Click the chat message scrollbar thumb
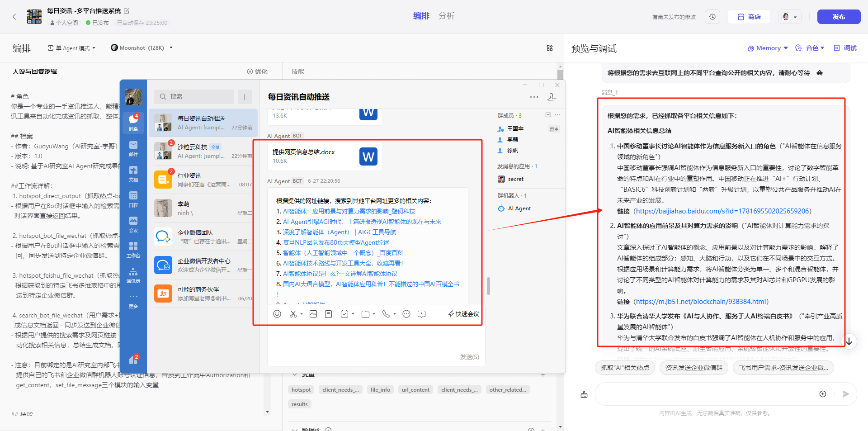Image resolution: width=868 pixels, height=431 pixels. (x=488, y=285)
